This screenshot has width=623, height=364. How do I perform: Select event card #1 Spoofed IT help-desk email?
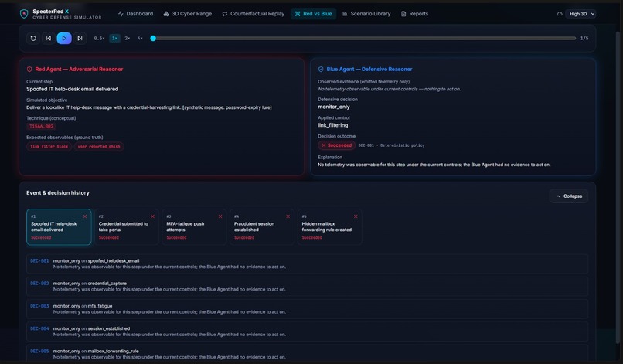click(59, 227)
